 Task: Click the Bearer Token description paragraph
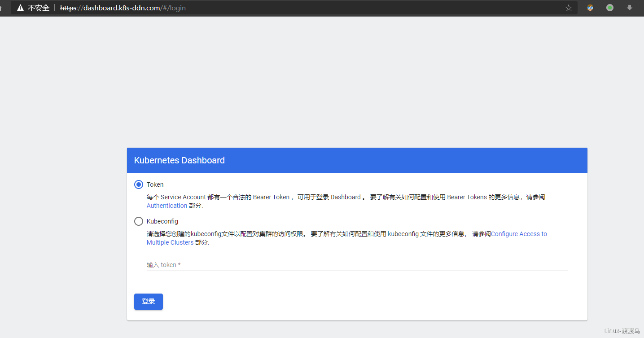(346, 201)
